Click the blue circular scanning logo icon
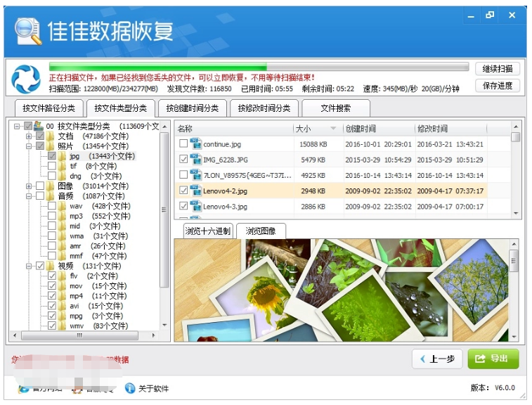Screen dimensions: 532x405 (26, 77)
